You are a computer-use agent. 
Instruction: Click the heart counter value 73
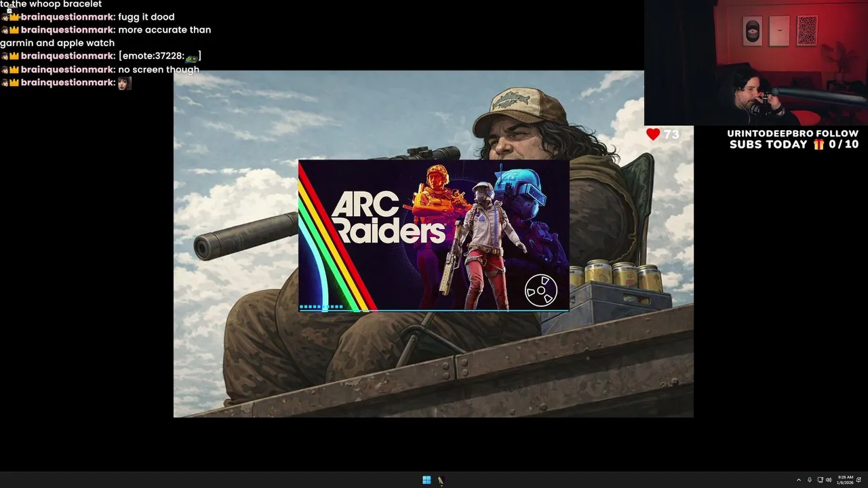[671, 134]
